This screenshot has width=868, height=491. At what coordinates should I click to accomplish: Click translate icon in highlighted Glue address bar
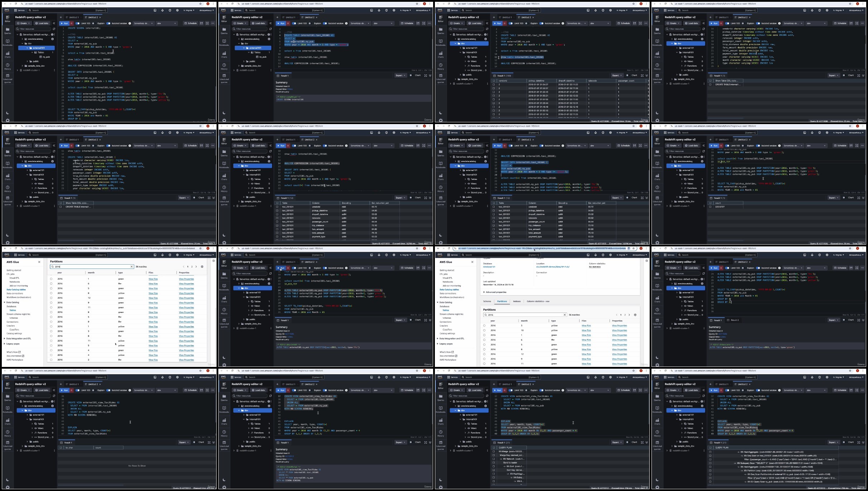pos(629,248)
